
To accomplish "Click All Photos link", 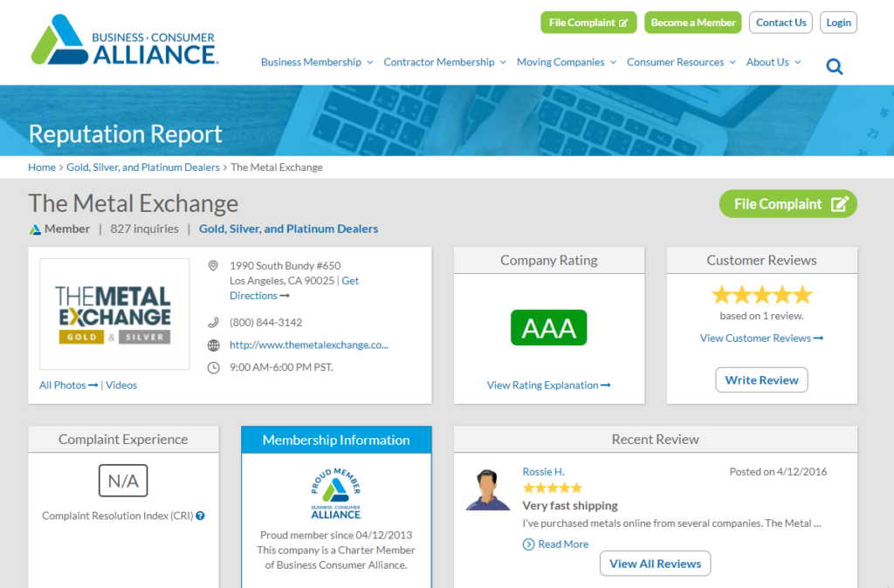I will point(68,385).
